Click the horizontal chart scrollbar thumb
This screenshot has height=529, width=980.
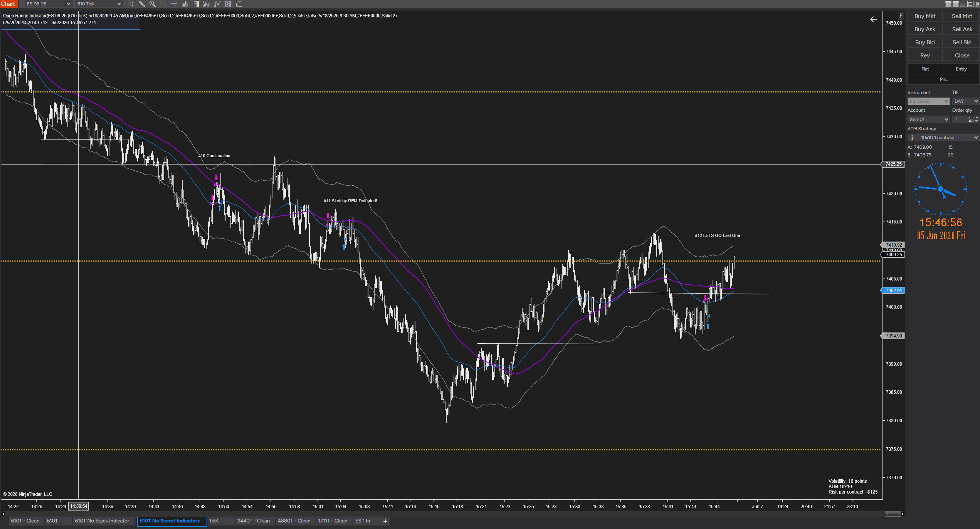[x=893, y=514]
